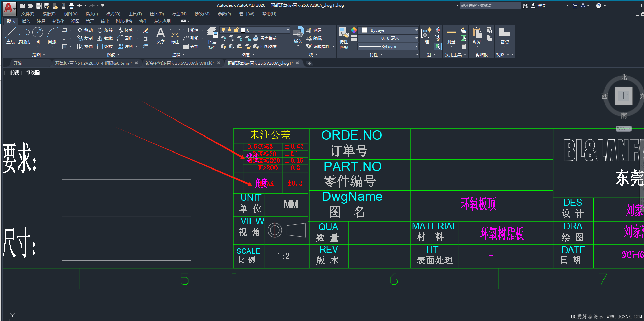Close the 环氧板-直立51.2V28 document tab

(x=136, y=63)
